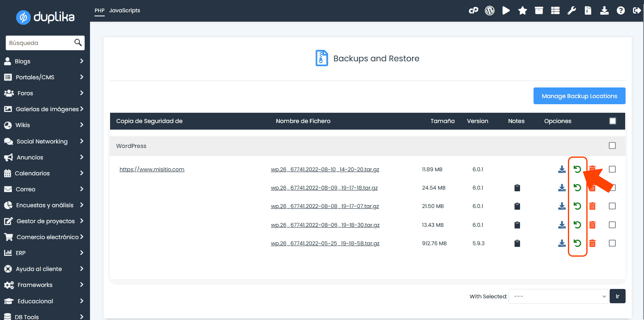644x320 pixels.
Task: Delete the 2022-08-06 backup
Action: 592,225
